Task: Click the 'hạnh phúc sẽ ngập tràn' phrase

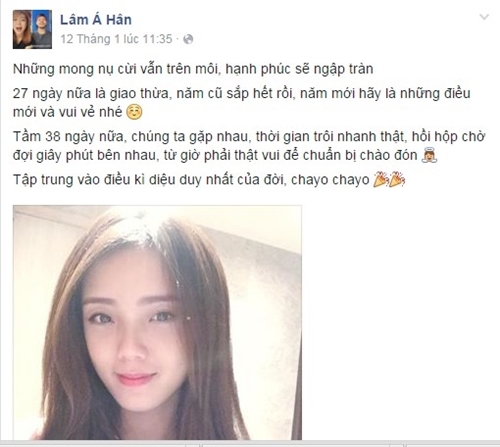Action: pos(299,69)
